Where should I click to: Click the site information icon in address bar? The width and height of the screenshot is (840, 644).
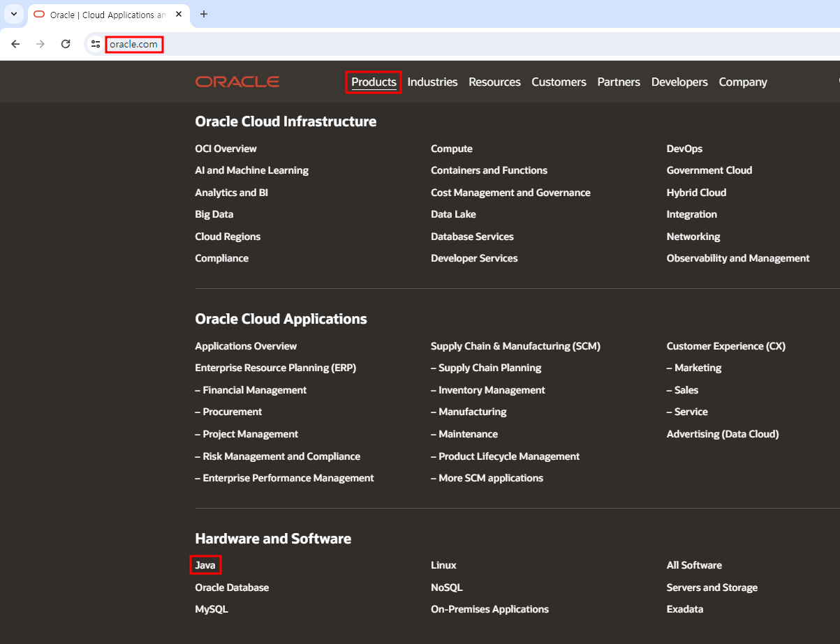tap(96, 44)
